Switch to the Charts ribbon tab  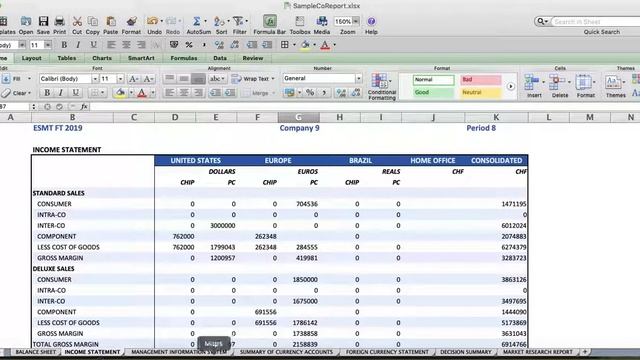pos(102,58)
